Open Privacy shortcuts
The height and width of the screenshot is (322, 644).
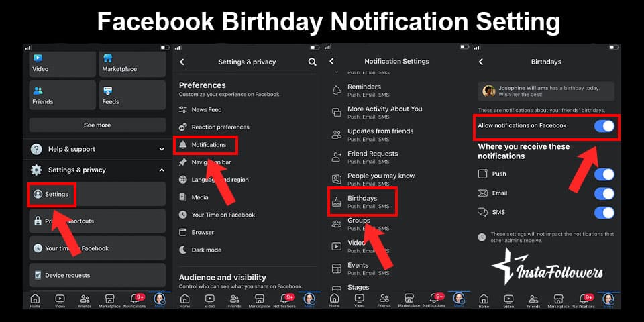(97, 221)
